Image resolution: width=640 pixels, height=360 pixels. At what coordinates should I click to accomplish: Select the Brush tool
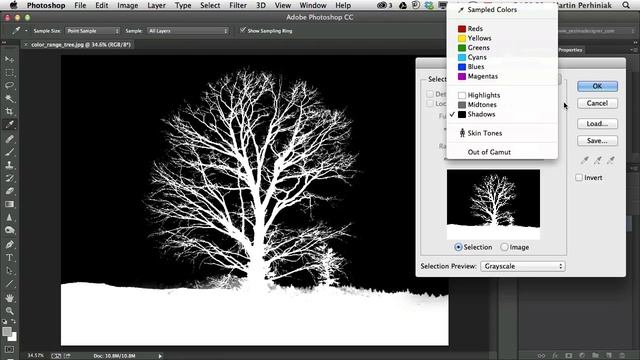[x=9, y=152]
